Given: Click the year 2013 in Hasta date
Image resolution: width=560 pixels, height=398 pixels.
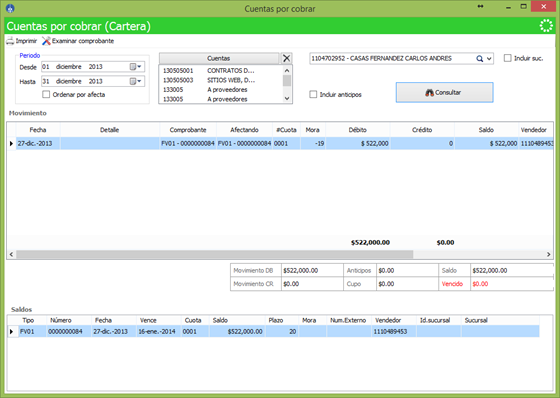Looking at the screenshot, I should click(95, 81).
